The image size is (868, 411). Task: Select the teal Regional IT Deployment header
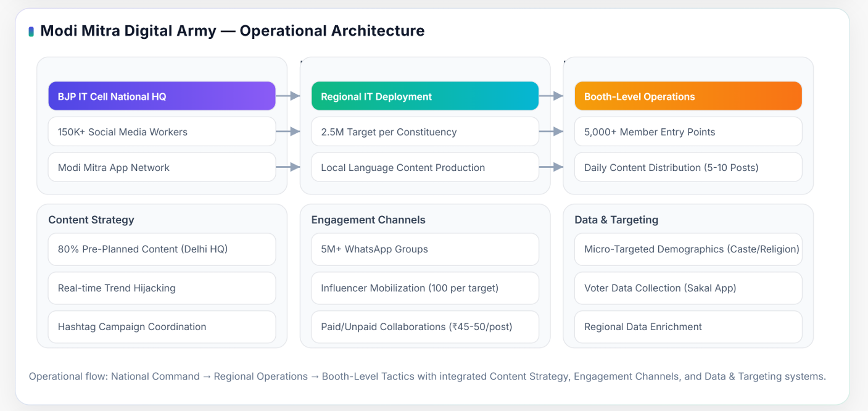pyautogui.click(x=424, y=96)
